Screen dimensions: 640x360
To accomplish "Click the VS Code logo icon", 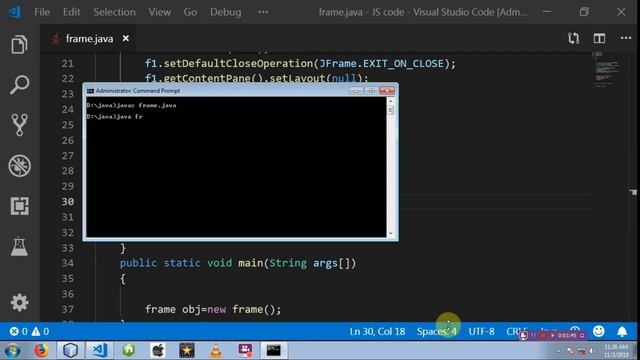I will point(15,12).
